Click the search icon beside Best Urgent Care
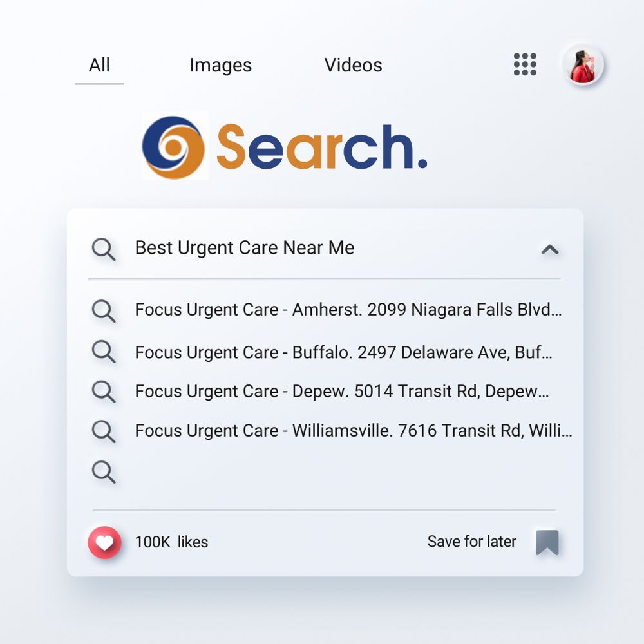Image resolution: width=644 pixels, height=644 pixels. 104,249
